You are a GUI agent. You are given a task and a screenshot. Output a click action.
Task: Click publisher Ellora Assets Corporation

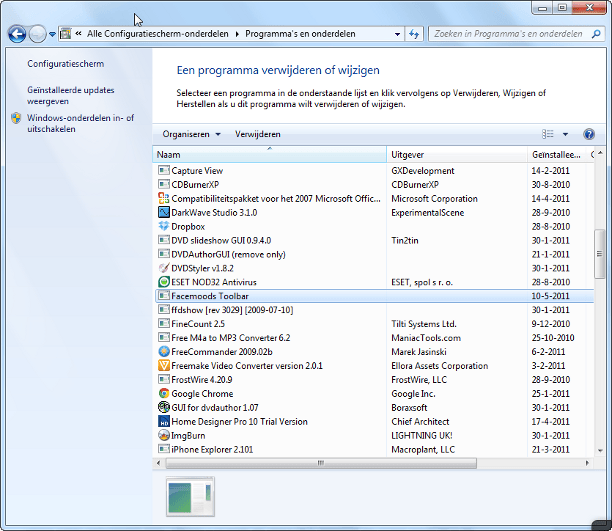pos(439,365)
